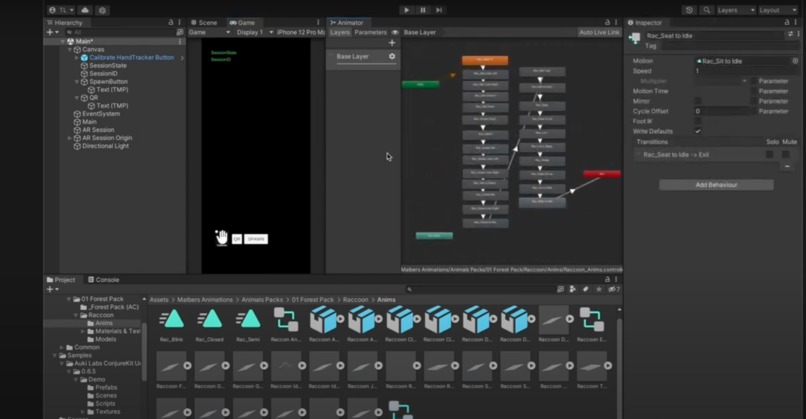This screenshot has height=419, width=806.
Task: Click the Add Behaviour button
Action: pos(716,185)
